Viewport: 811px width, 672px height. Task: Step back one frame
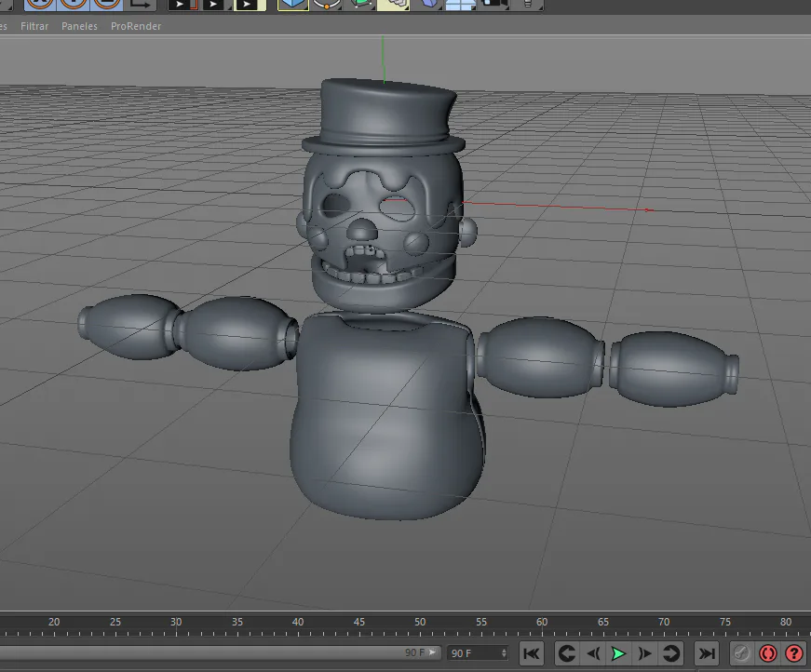pyautogui.click(x=593, y=653)
